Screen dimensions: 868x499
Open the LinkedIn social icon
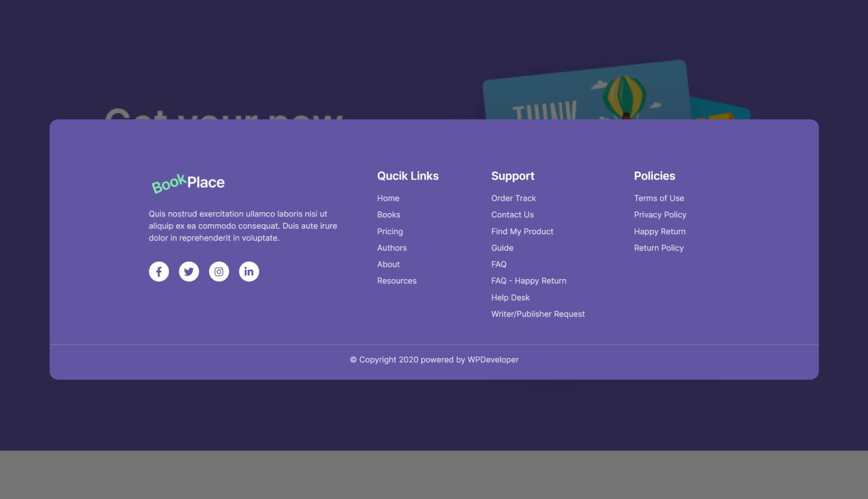pyautogui.click(x=249, y=271)
